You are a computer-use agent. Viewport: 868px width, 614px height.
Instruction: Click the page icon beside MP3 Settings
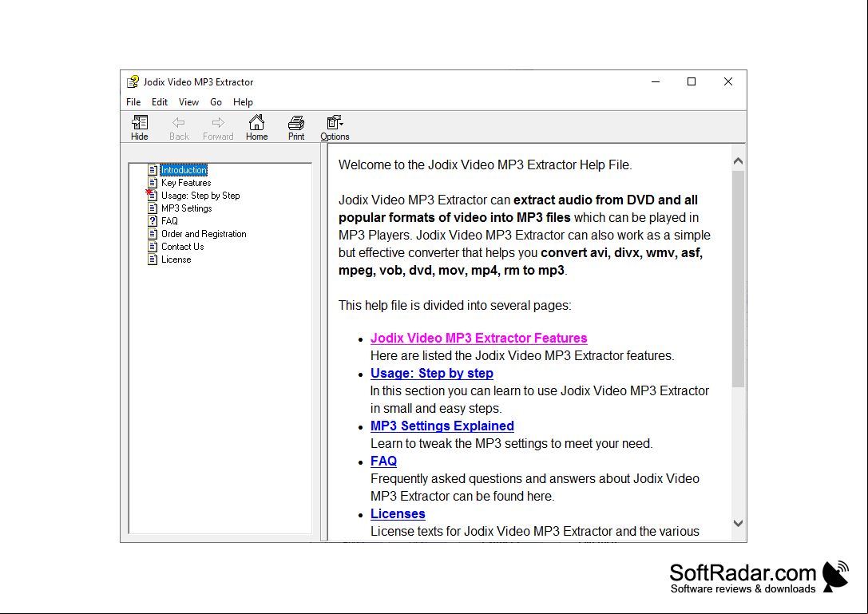tap(153, 208)
